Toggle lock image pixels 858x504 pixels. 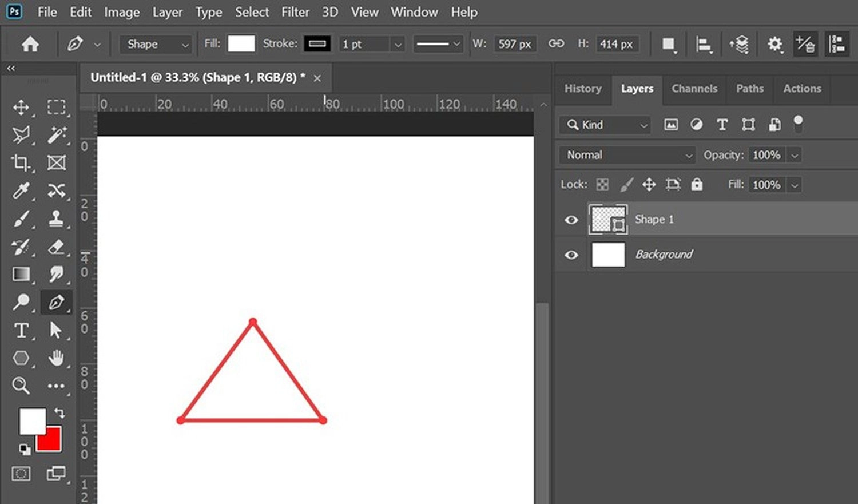(x=626, y=184)
